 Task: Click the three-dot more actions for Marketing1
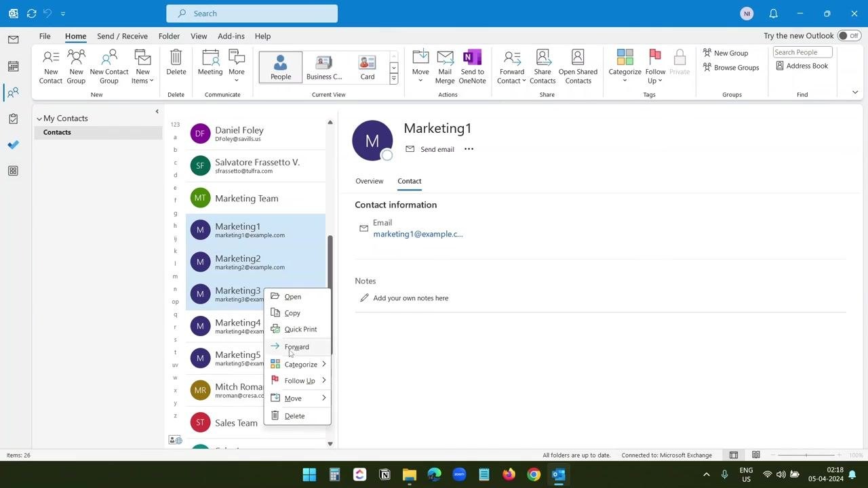[469, 149]
